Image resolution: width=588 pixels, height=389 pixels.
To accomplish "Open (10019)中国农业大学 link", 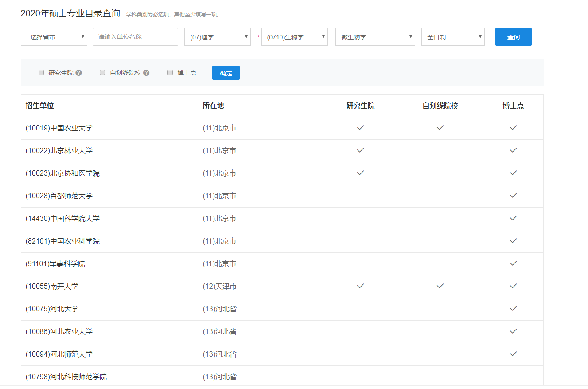I will click(x=59, y=128).
